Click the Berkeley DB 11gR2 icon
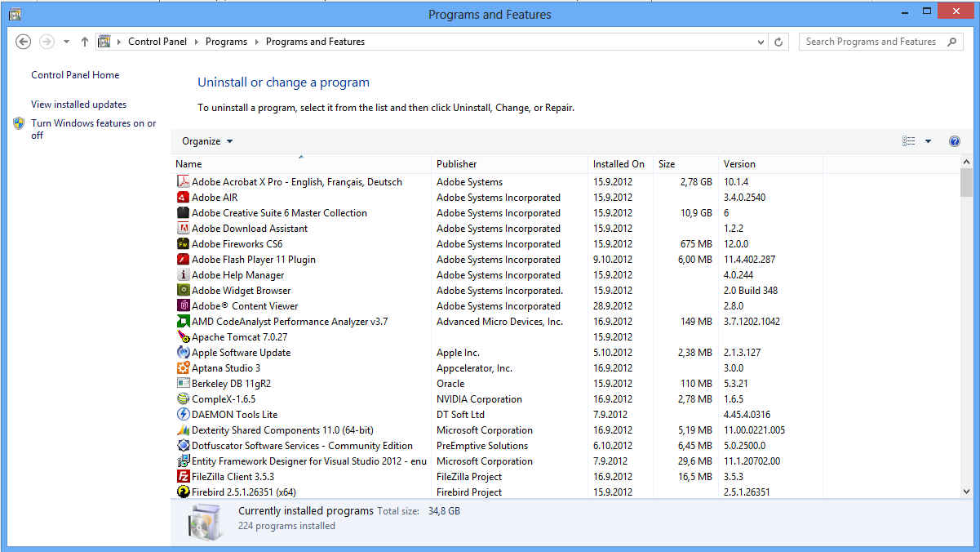 tap(184, 384)
